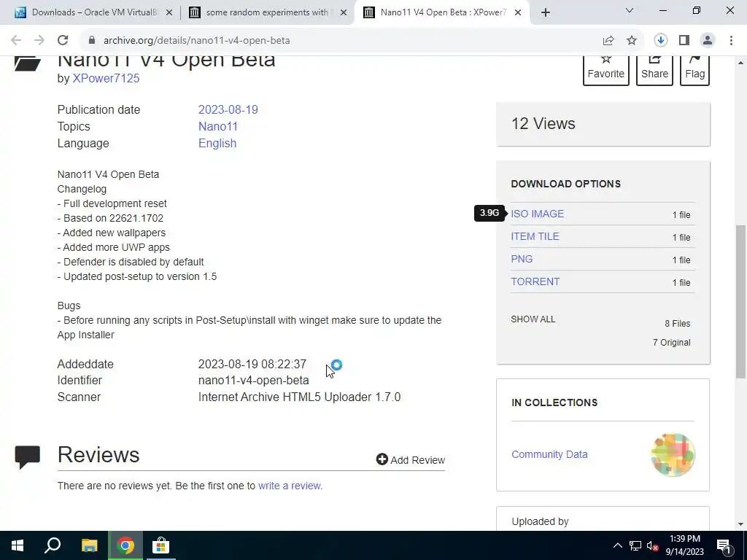
Task: Open the taskbar clock and date
Action: coord(684,545)
